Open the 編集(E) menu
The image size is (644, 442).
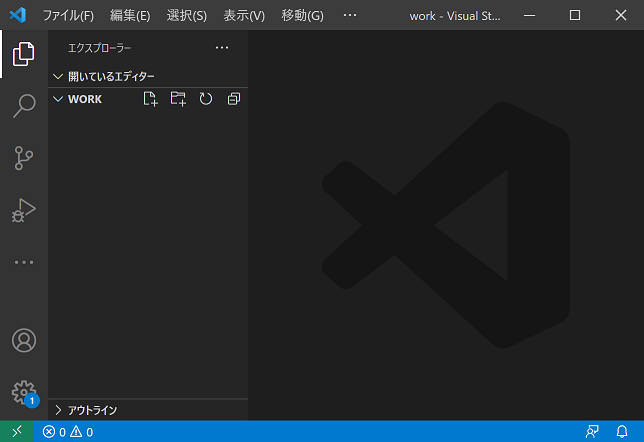pos(130,16)
